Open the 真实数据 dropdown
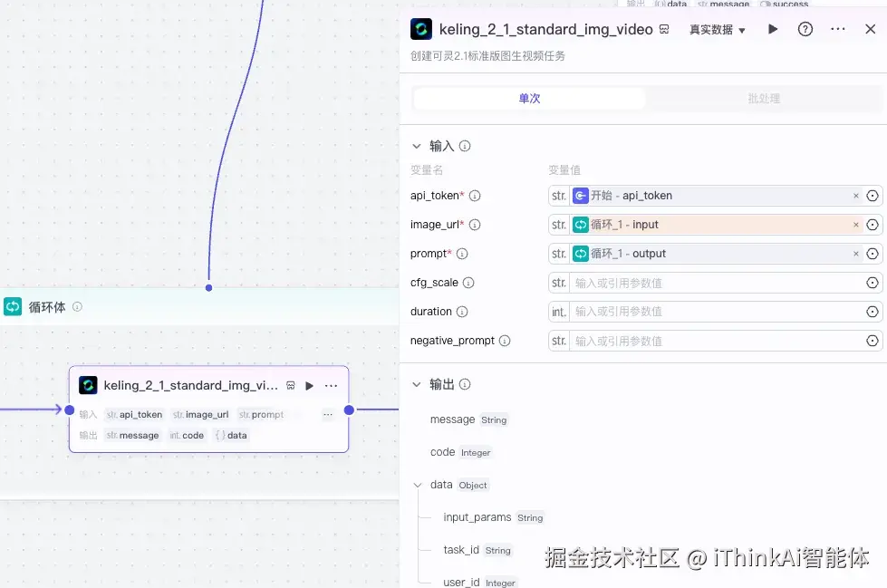This screenshot has width=887, height=588. pyautogui.click(x=717, y=29)
